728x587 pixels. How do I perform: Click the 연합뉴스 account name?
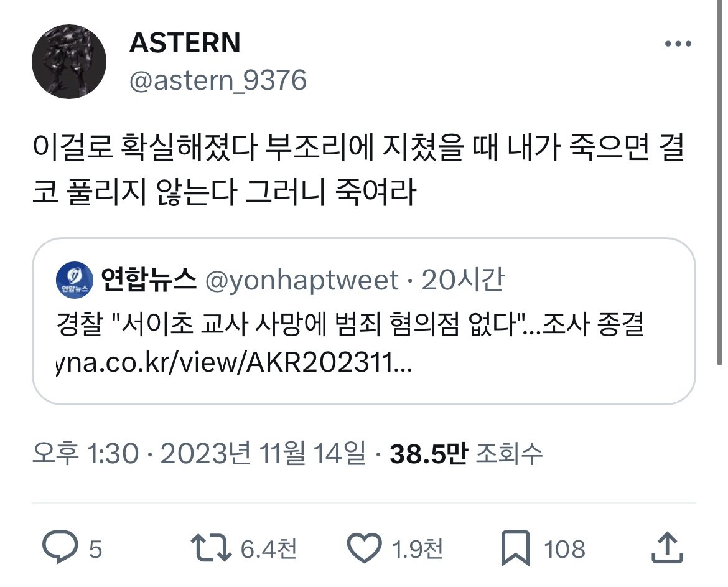149,279
